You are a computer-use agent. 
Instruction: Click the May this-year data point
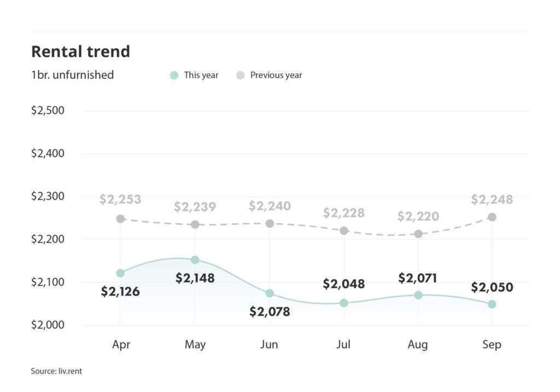click(195, 260)
